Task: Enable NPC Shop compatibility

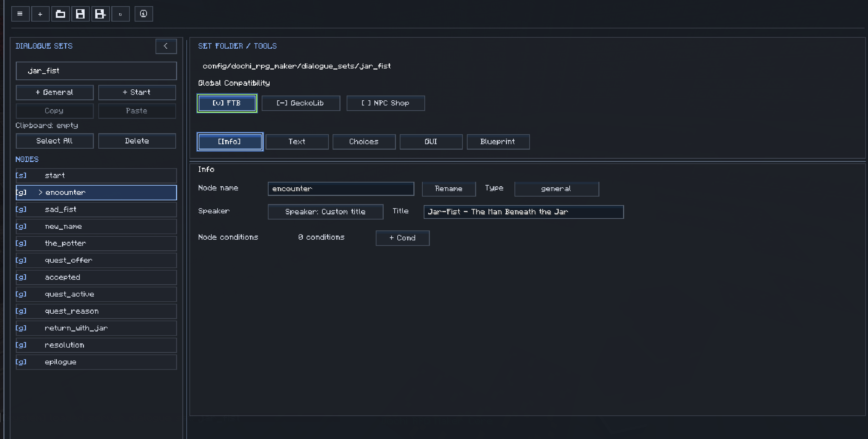Action: coord(386,103)
